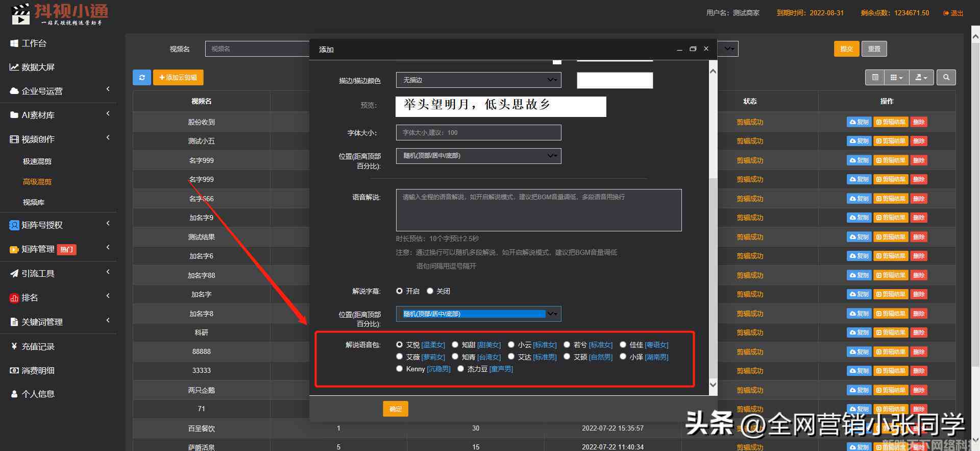This screenshot has width=980, height=451.
Task: Click 剪辑结果 play button in 科研 row
Action: (891, 333)
